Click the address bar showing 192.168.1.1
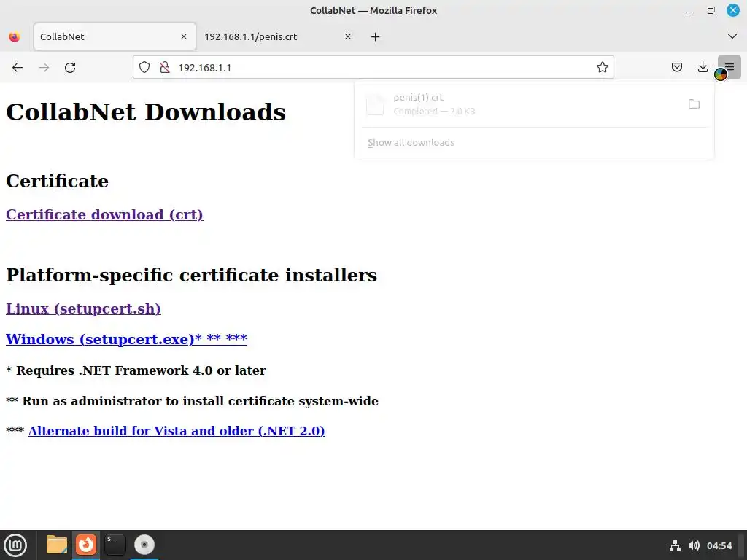747x560 pixels. (373, 68)
